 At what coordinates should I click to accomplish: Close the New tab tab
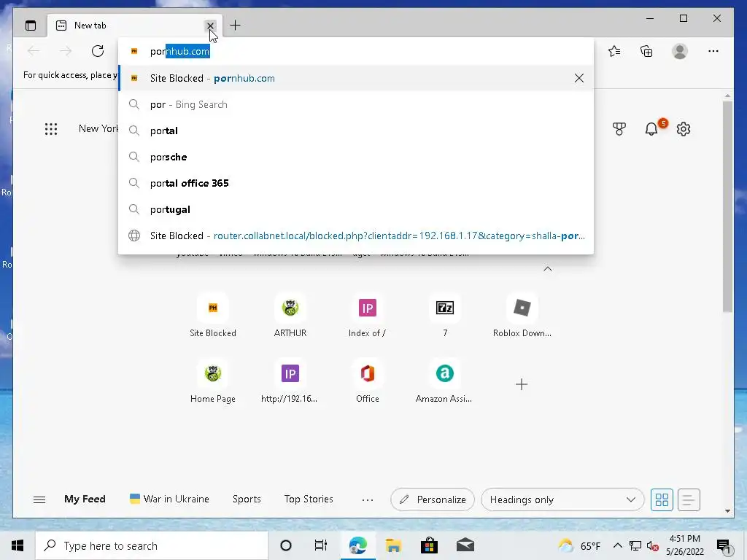pos(210,26)
